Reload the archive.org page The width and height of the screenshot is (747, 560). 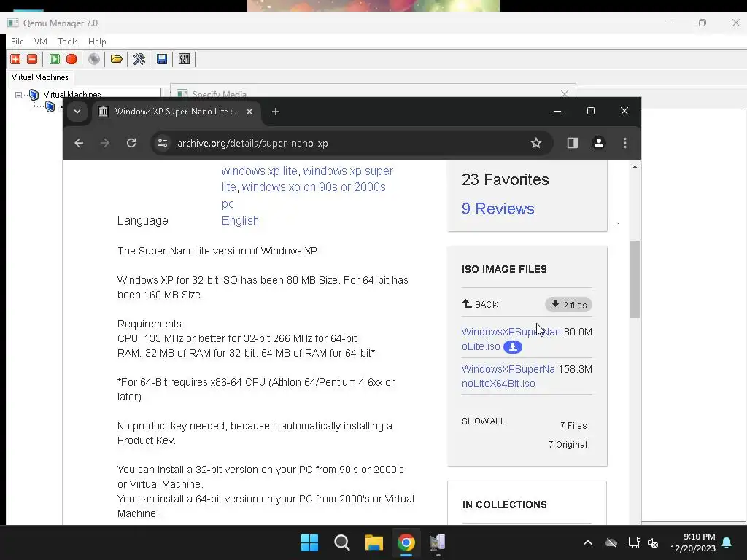[131, 143]
